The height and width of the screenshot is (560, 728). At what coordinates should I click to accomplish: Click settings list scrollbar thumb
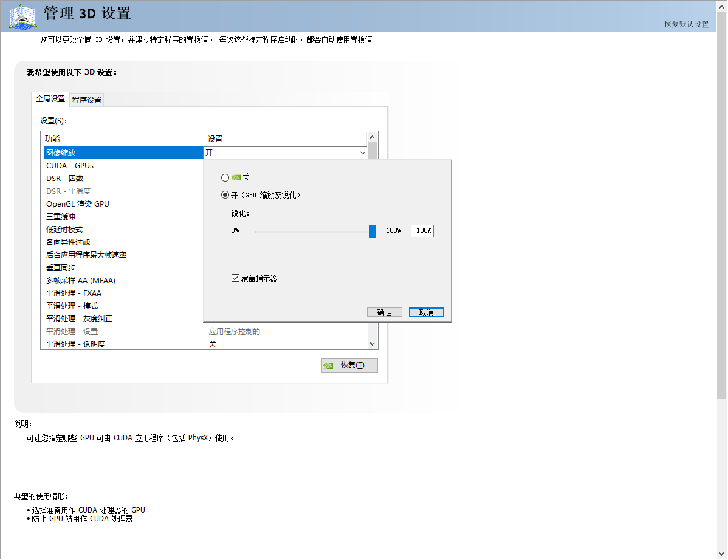373,151
